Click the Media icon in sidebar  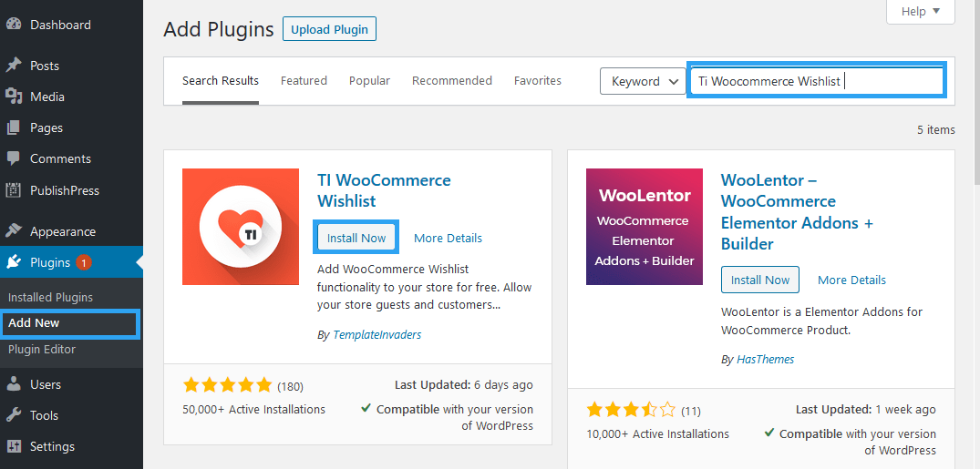[x=13, y=97]
